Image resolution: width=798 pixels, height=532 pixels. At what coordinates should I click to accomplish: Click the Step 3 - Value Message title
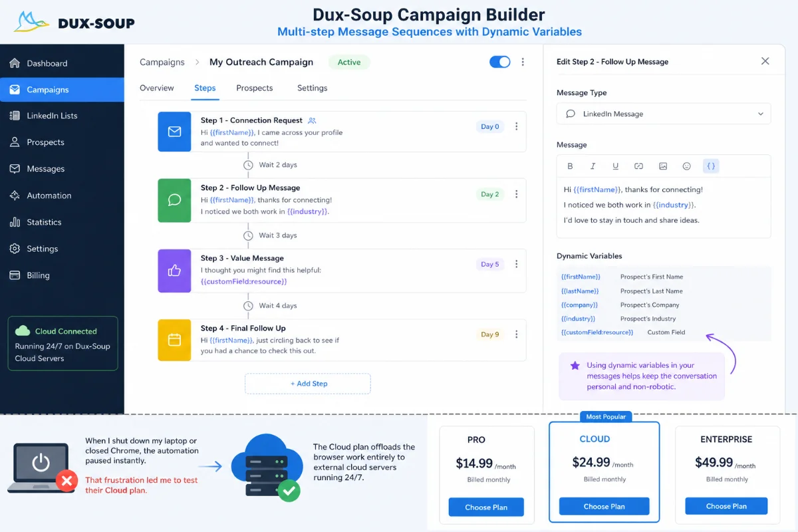click(x=242, y=258)
